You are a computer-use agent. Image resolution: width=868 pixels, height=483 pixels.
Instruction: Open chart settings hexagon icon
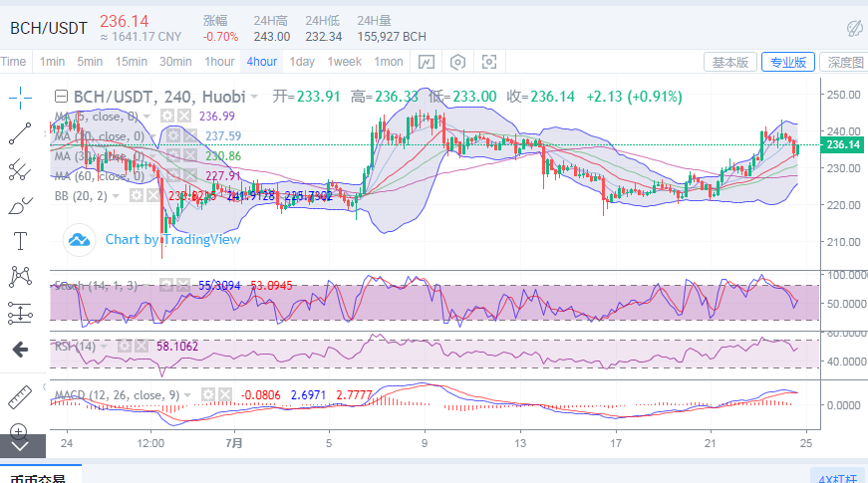pyautogui.click(x=457, y=62)
